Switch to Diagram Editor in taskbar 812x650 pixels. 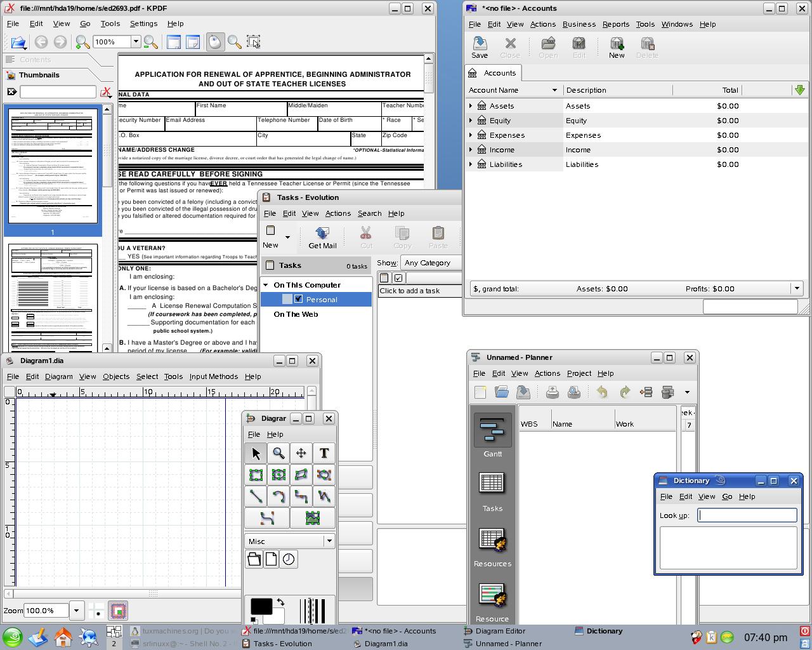[501, 631]
